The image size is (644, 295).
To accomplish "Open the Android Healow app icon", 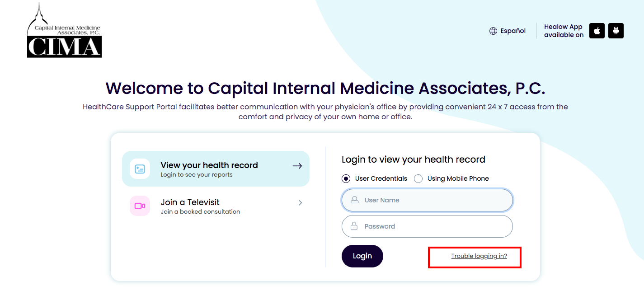I will point(616,31).
